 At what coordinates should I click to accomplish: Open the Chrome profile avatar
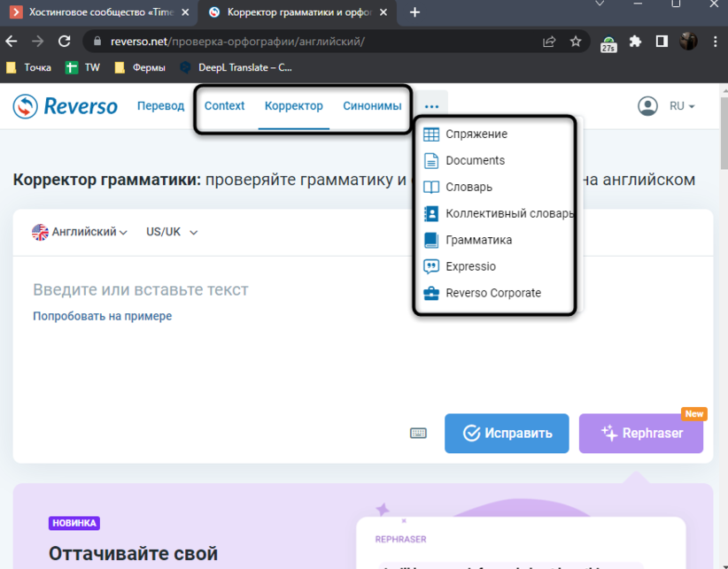pyautogui.click(x=688, y=42)
